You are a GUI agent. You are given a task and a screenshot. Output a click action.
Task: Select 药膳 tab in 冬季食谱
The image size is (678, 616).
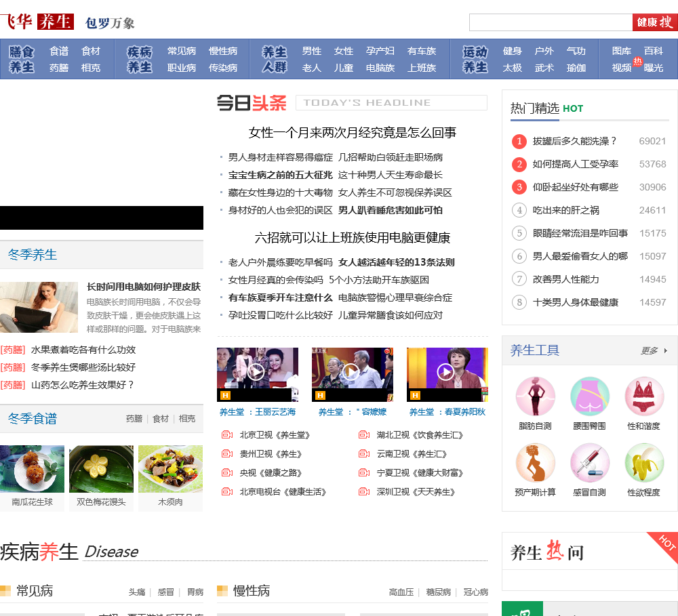(x=134, y=418)
